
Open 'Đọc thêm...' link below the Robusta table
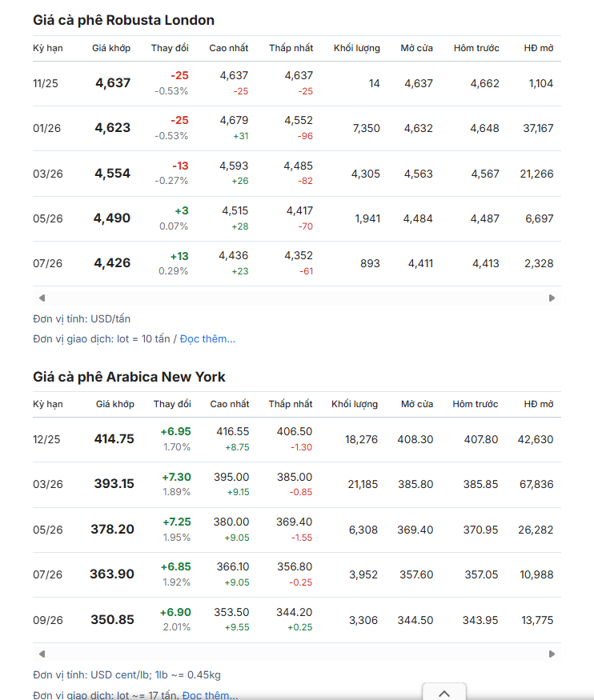click(207, 338)
